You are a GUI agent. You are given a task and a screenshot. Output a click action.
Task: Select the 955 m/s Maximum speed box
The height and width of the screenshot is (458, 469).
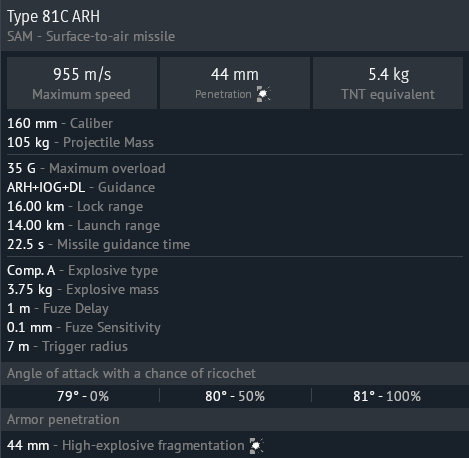click(x=82, y=83)
